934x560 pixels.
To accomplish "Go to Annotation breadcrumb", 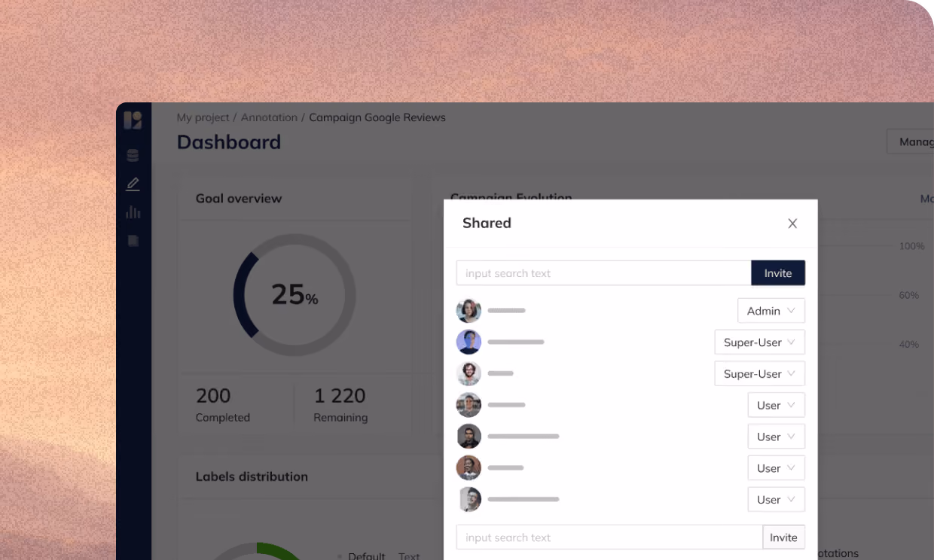I will [x=269, y=117].
